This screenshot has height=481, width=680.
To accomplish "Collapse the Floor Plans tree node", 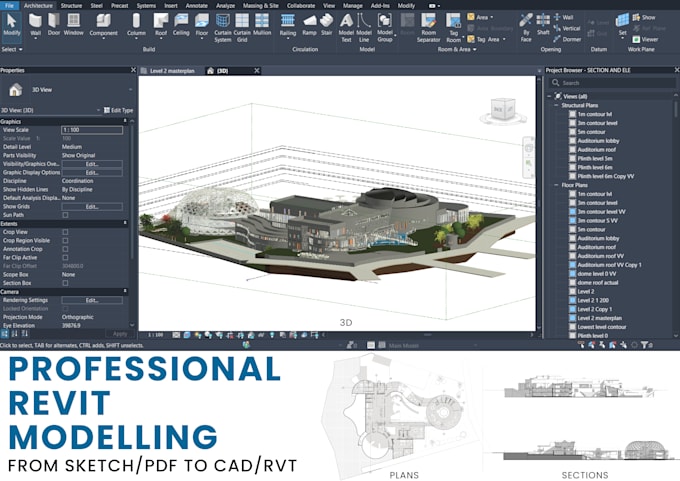I will coord(556,185).
